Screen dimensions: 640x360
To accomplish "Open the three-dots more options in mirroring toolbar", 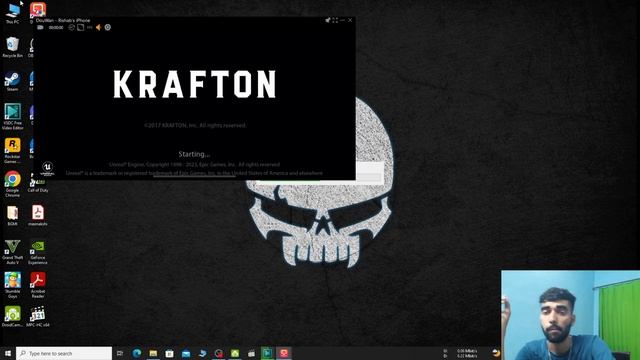I will click(89, 27).
